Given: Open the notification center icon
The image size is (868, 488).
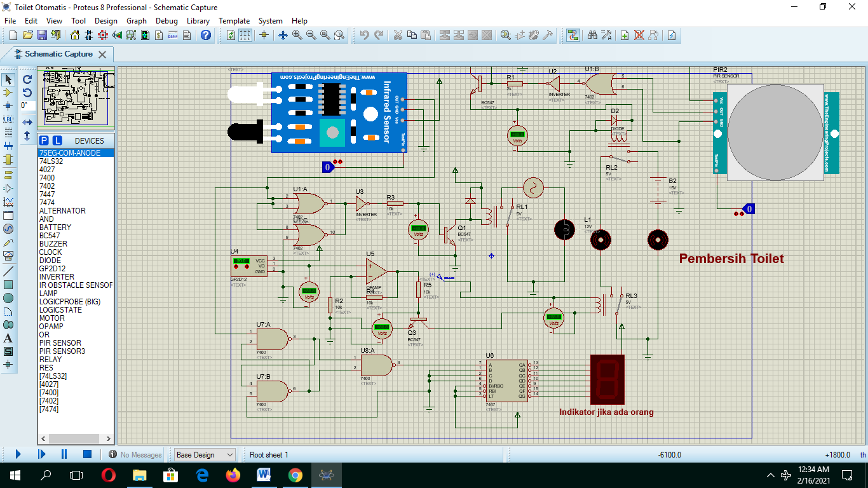Looking at the screenshot, I should point(847,475).
